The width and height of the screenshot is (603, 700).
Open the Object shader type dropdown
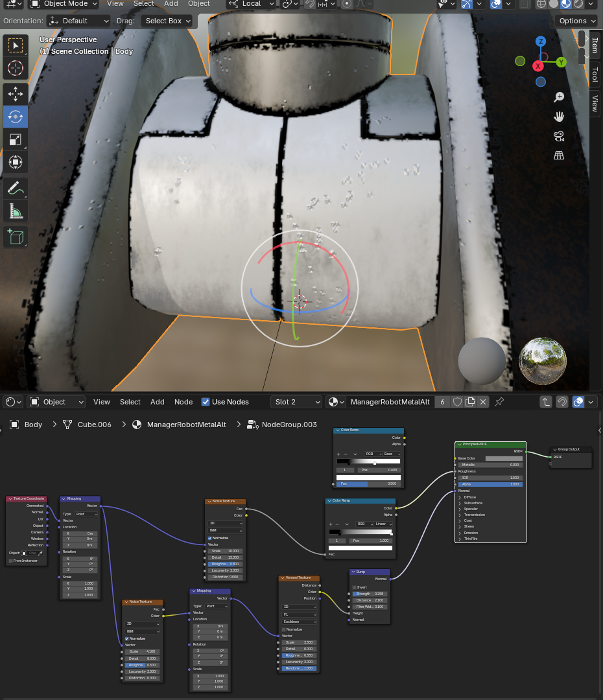tap(56, 402)
